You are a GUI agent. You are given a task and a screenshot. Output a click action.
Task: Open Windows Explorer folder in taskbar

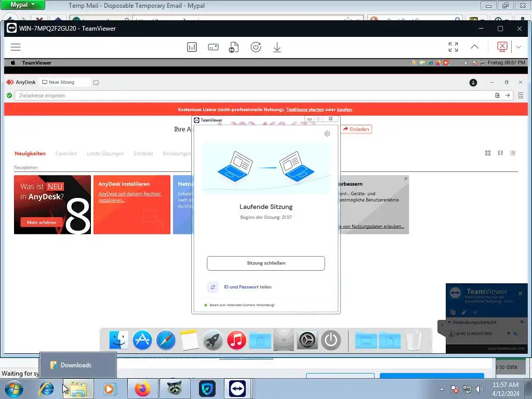coord(78,389)
